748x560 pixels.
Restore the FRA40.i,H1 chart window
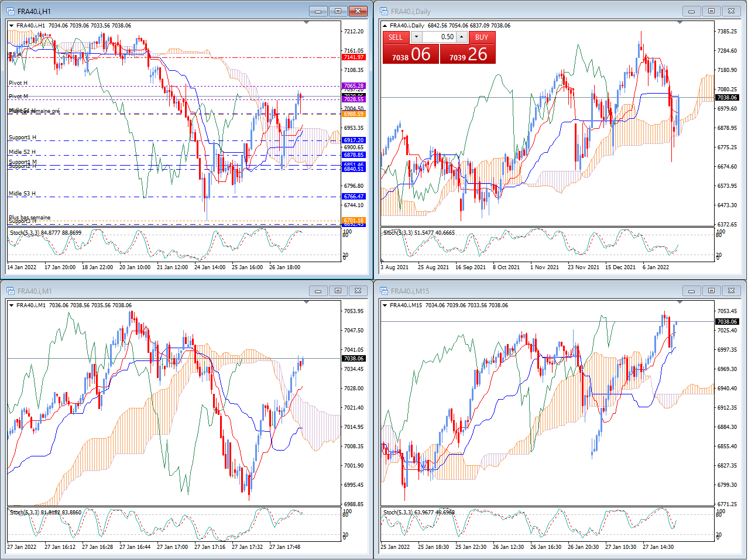(x=338, y=11)
